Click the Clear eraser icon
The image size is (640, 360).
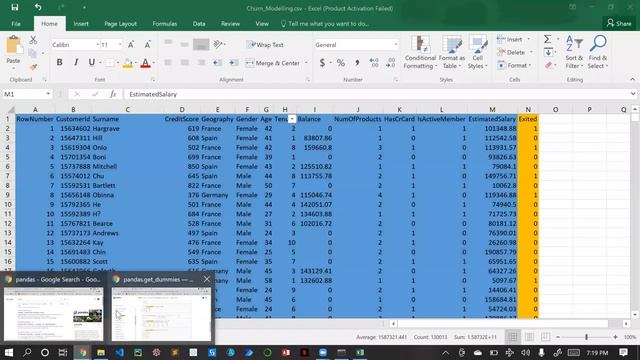[x=549, y=65]
